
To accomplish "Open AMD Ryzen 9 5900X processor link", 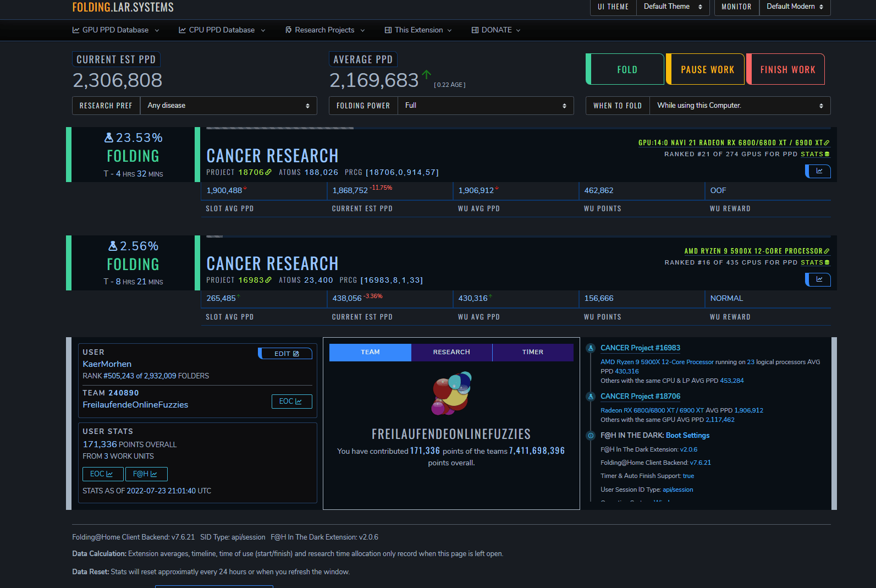I will 757,251.
